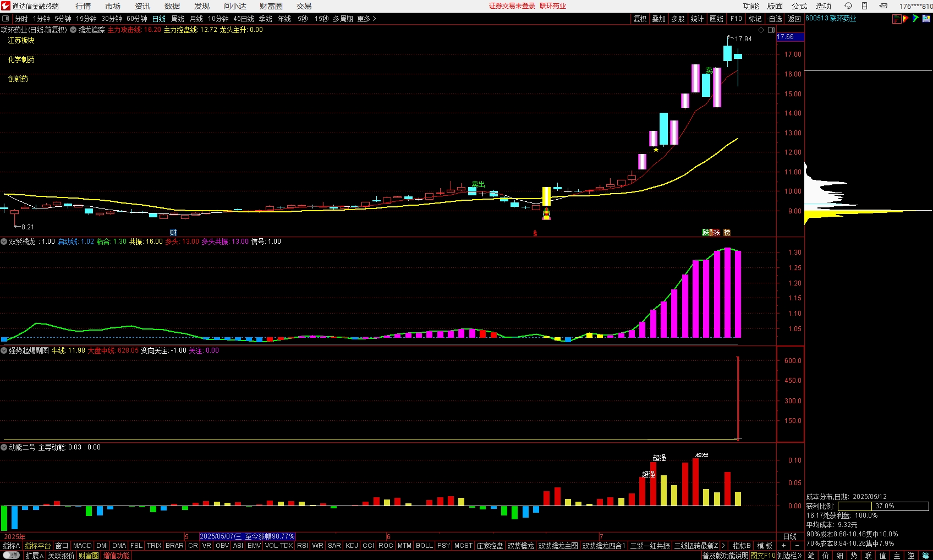Expand the 更多 period dropdown
The height and width of the screenshot is (560, 933).
click(366, 19)
